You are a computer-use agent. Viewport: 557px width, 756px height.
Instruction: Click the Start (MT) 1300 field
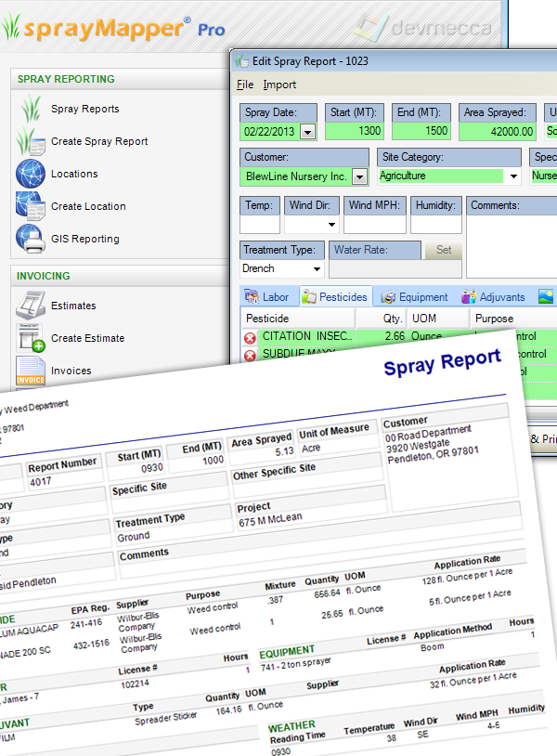click(355, 131)
